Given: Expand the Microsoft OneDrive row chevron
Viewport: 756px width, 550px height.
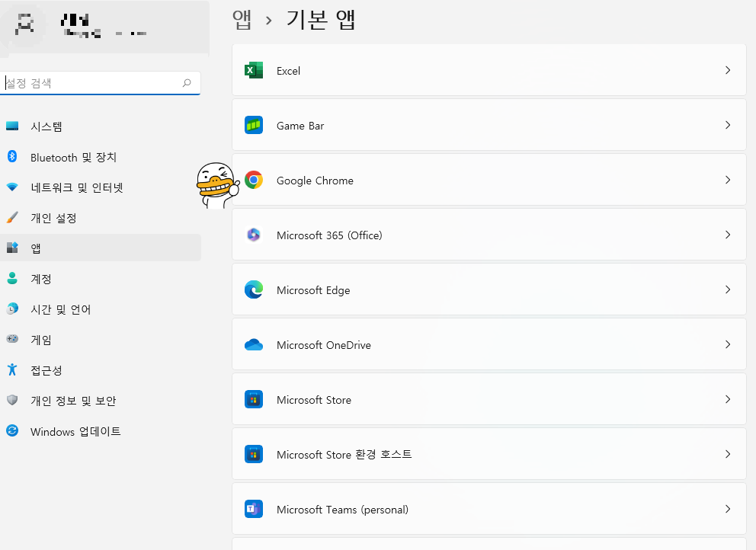Looking at the screenshot, I should tap(728, 344).
